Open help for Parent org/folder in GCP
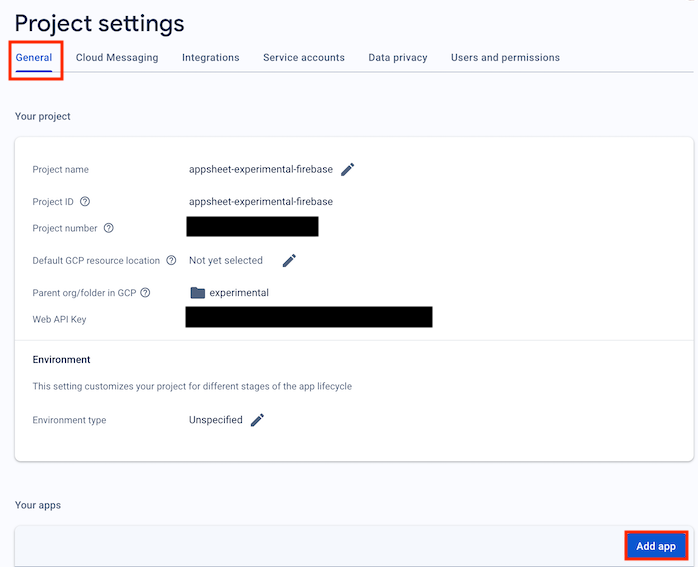This screenshot has height=567, width=698. [x=145, y=293]
